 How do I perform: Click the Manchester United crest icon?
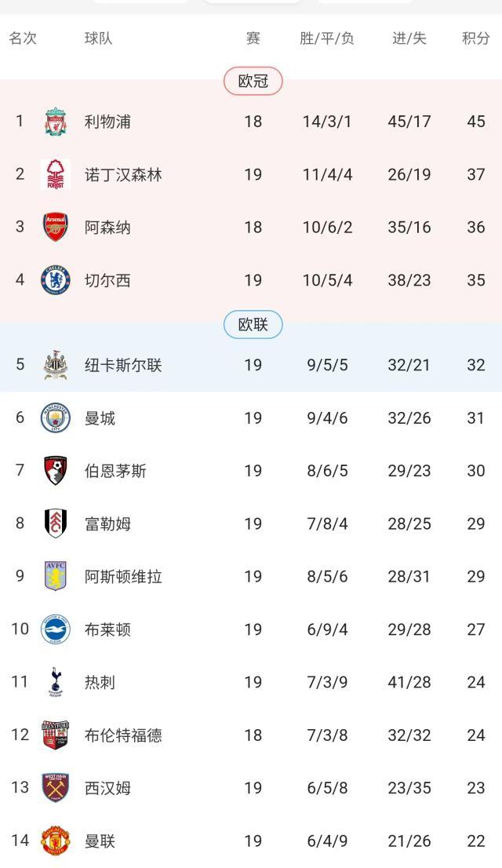pos(56,841)
